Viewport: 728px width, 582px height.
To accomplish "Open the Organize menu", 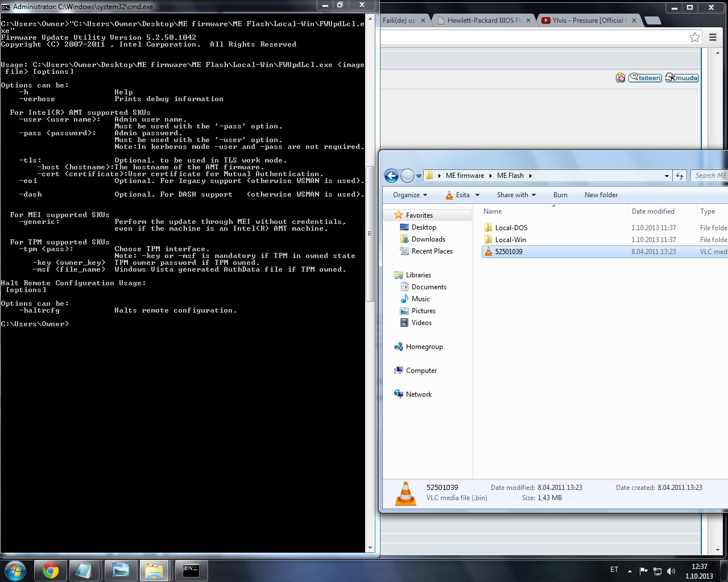I will [410, 195].
